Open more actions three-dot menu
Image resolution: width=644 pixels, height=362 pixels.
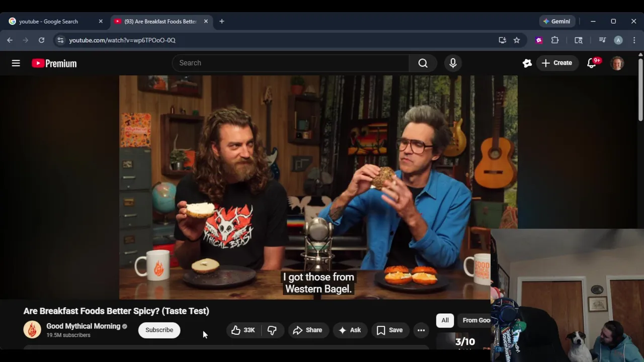pos(421,330)
